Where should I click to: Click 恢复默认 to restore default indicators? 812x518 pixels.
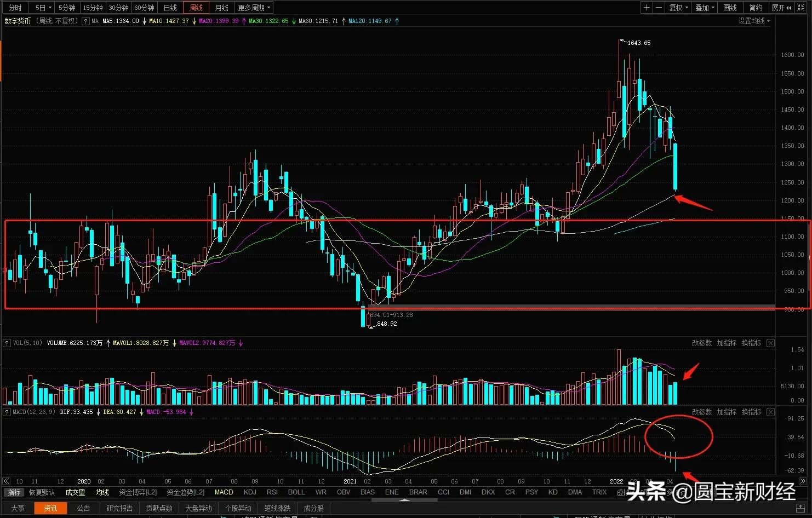pos(42,492)
